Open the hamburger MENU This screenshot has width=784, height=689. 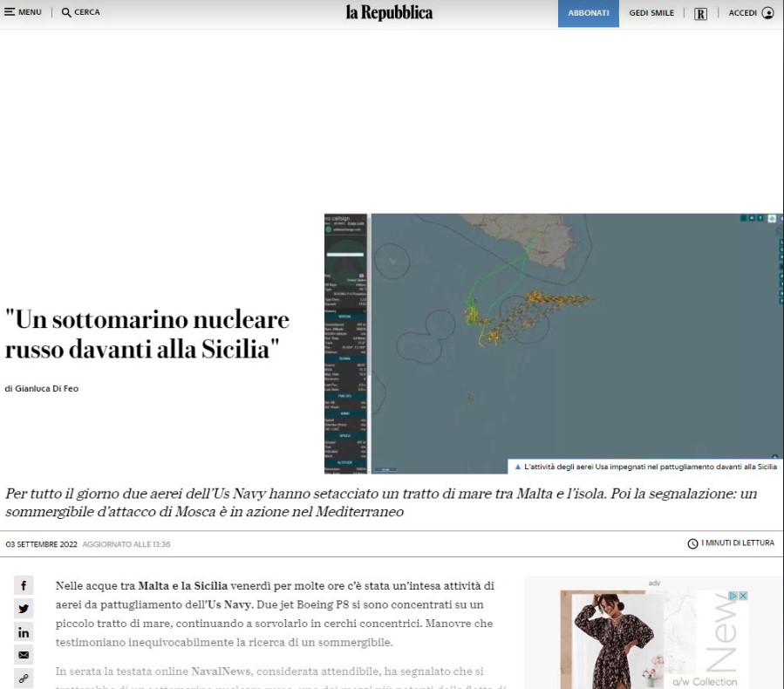pyautogui.click(x=23, y=12)
